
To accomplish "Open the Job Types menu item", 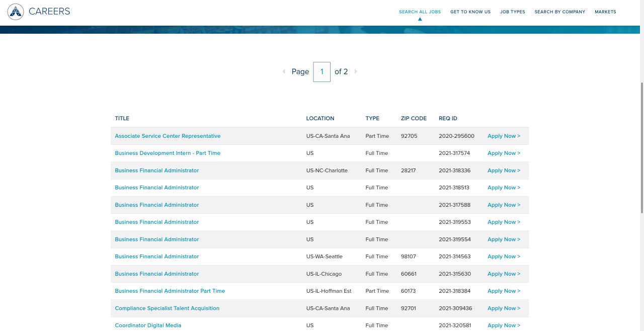I will click(512, 12).
